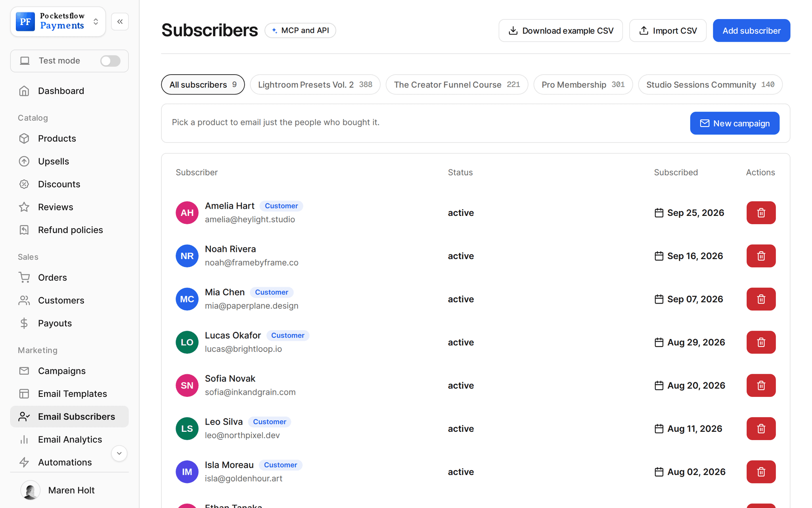Image resolution: width=812 pixels, height=508 pixels.
Task: Start a New campaign
Action: 735,123
